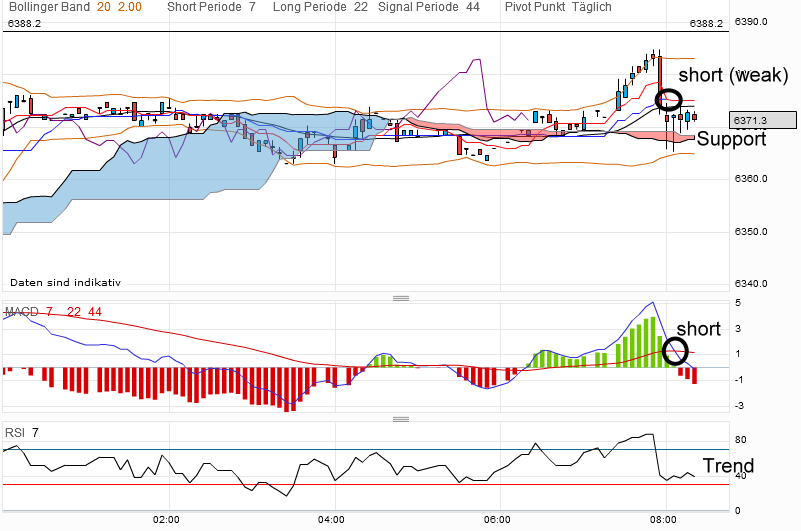Select the Long Periode value 22
This screenshot has height=531, width=801.
pyautogui.click(x=361, y=7)
